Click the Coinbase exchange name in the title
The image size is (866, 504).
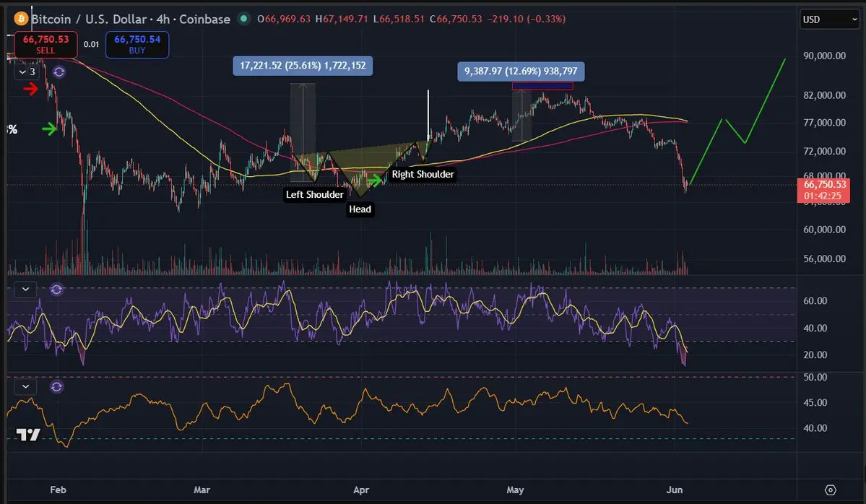point(204,19)
